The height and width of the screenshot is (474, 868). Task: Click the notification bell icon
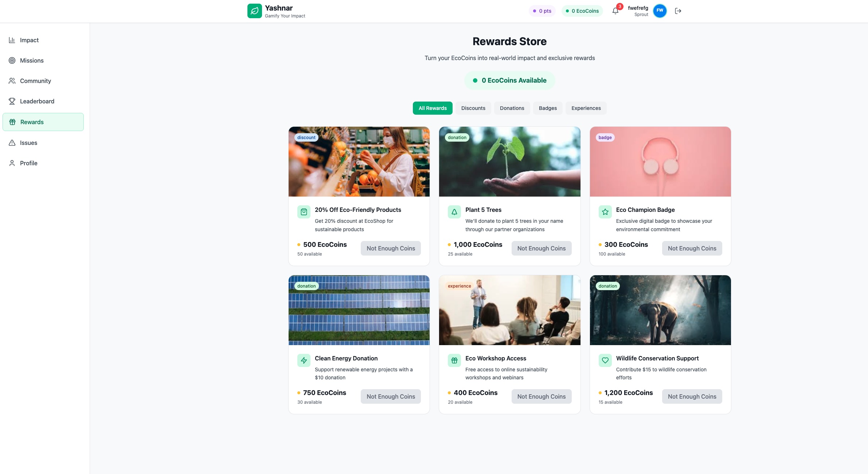tap(615, 11)
